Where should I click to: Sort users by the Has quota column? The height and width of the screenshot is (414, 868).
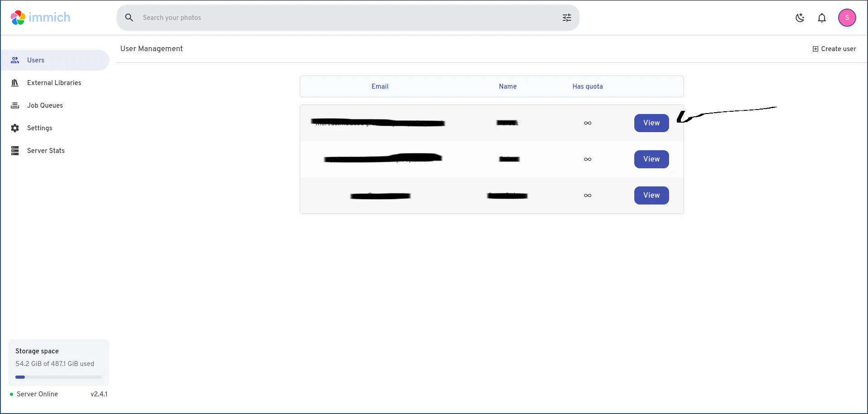pyautogui.click(x=587, y=86)
